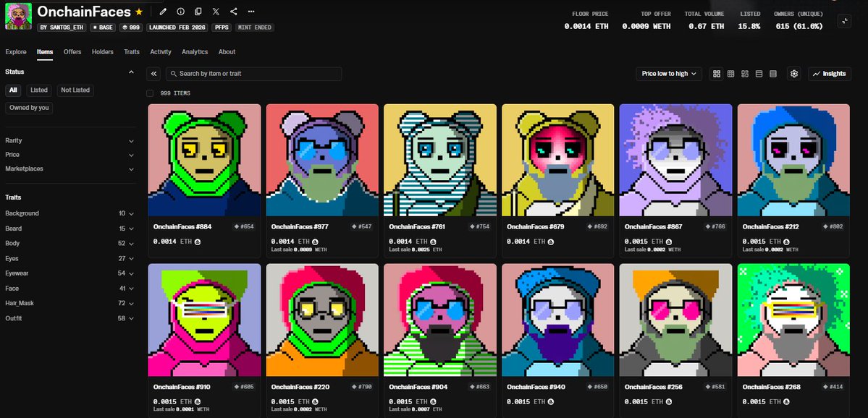The height and width of the screenshot is (418, 868).
Task: Open the Analytics tab
Action: (195, 52)
